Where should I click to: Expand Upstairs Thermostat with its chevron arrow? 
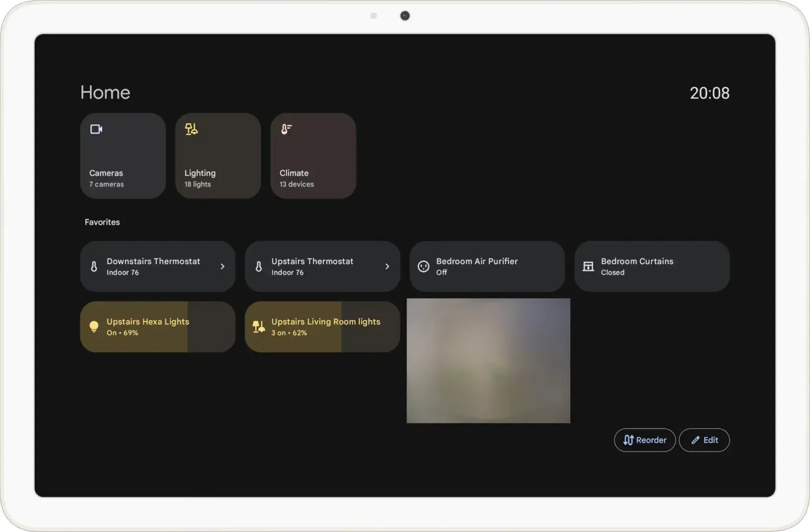point(387,266)
